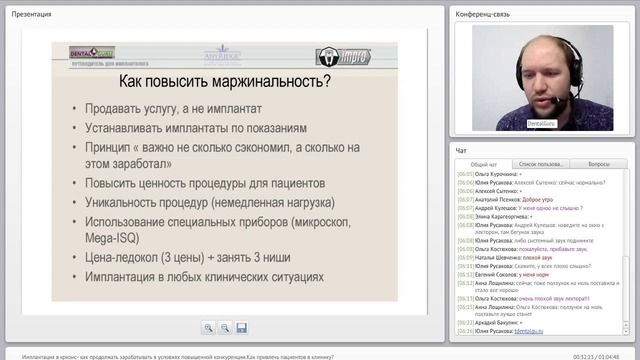Click the DentalGuru logo on the slide
640x360 pixels.
coord(92,53)
